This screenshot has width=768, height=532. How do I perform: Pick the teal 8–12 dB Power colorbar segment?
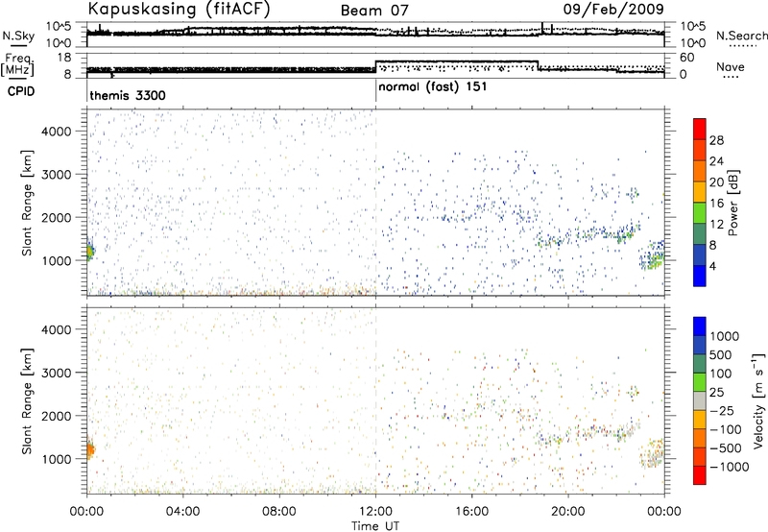tap(700, 234)
